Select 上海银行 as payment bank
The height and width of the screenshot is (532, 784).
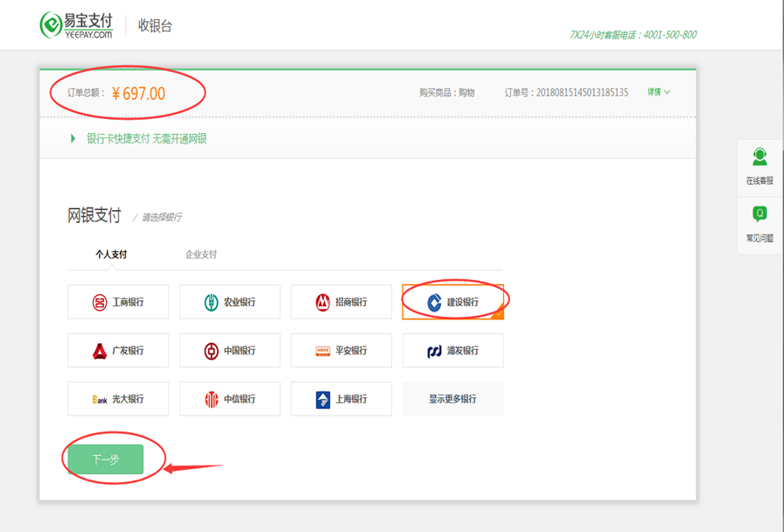(341, 398)
